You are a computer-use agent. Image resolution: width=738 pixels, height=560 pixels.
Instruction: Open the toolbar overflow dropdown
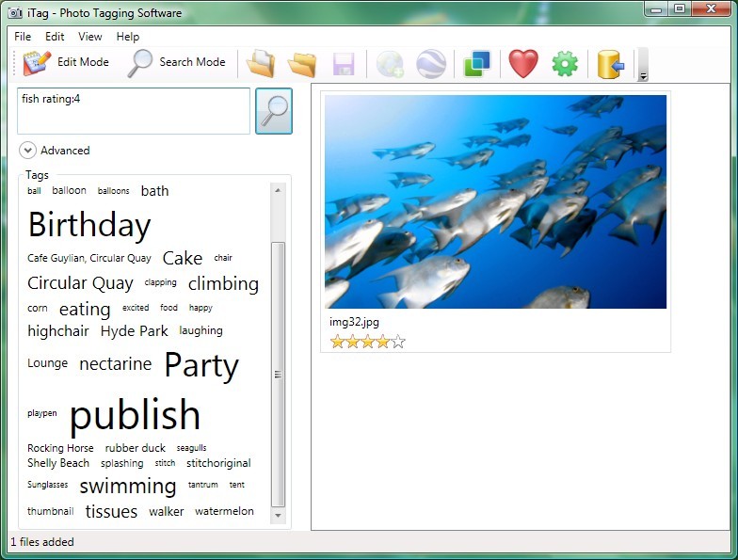click(643, 64)
